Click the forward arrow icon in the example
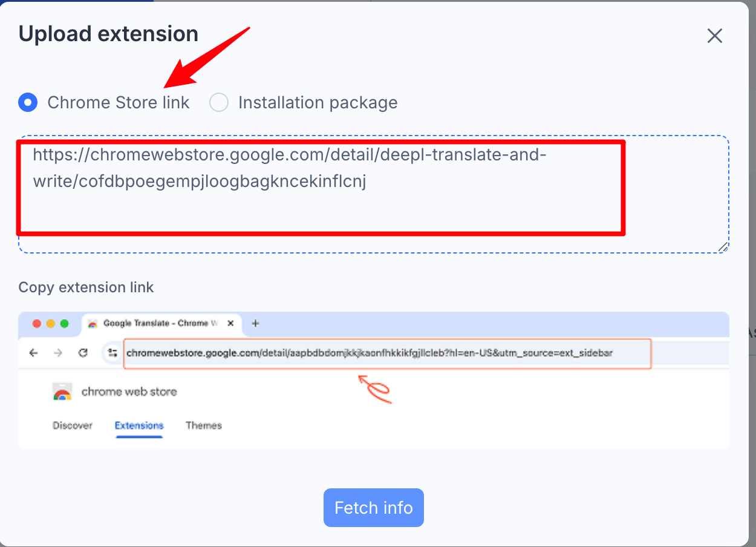This screenshot has width=756, height=547. (x=58, y=353)
